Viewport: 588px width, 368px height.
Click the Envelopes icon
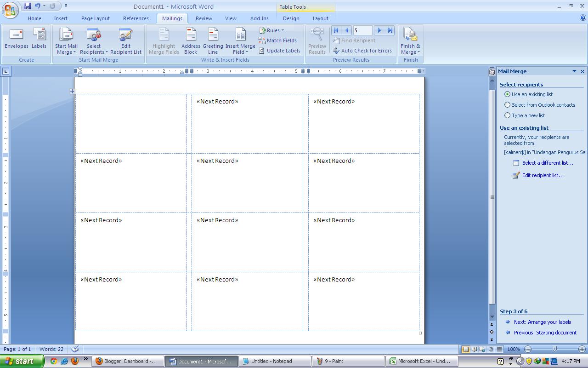(16, 38)
